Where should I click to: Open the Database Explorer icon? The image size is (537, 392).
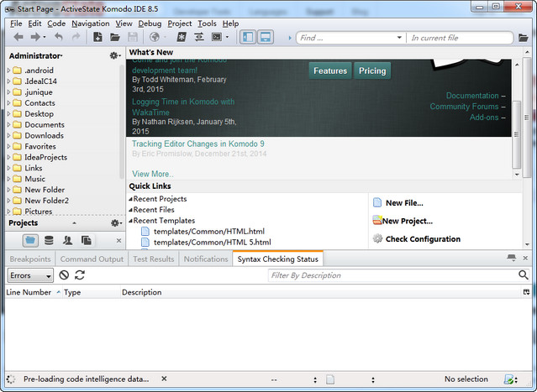point(49,240)
